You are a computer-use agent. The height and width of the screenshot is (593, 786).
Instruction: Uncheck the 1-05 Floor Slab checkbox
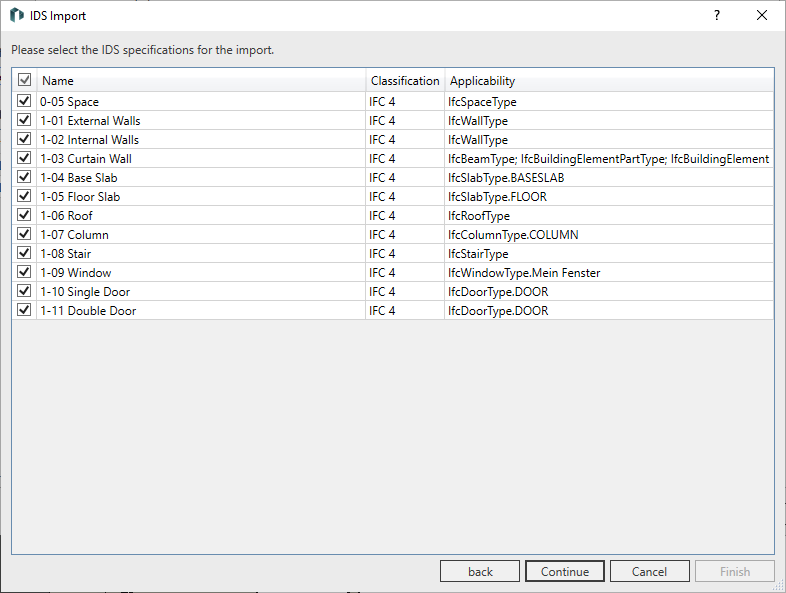pyautogui.click(x=24, y=196)
